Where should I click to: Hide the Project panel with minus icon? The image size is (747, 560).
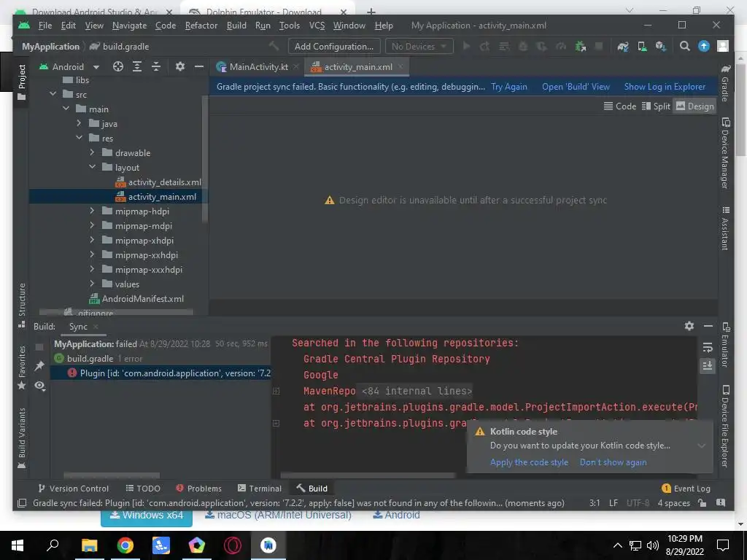(199, 66)
